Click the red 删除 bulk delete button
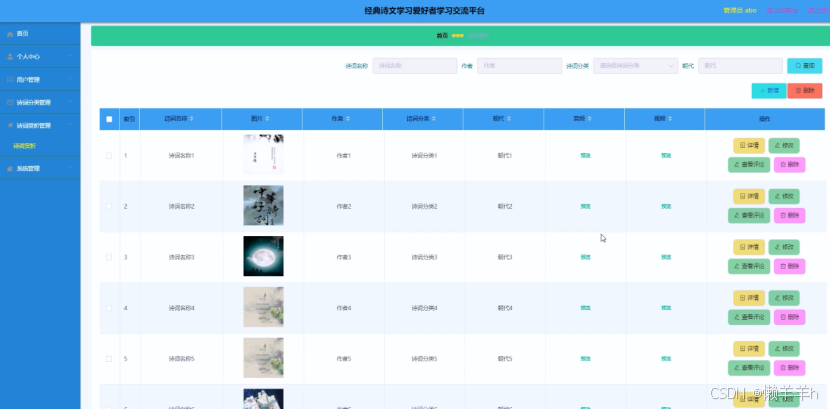This screenshot has height=409, width=831. click(805, 91)
